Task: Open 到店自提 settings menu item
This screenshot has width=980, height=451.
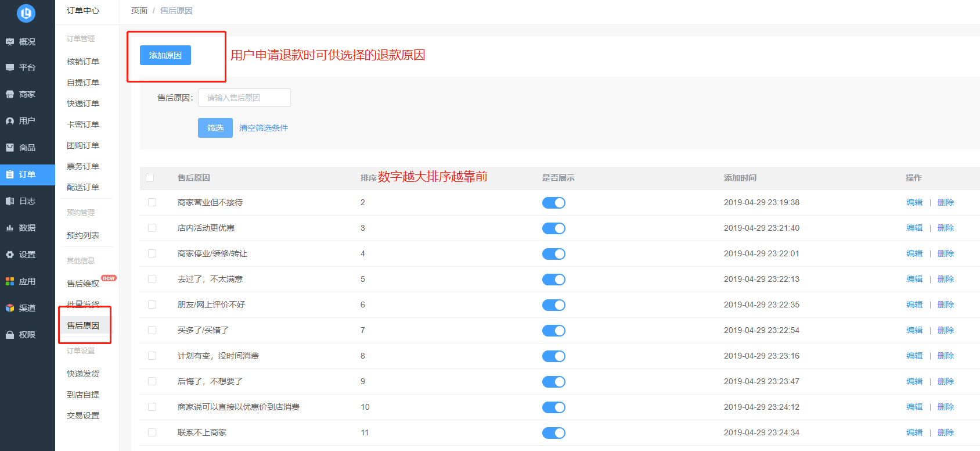Action: (x=83, y=395)
